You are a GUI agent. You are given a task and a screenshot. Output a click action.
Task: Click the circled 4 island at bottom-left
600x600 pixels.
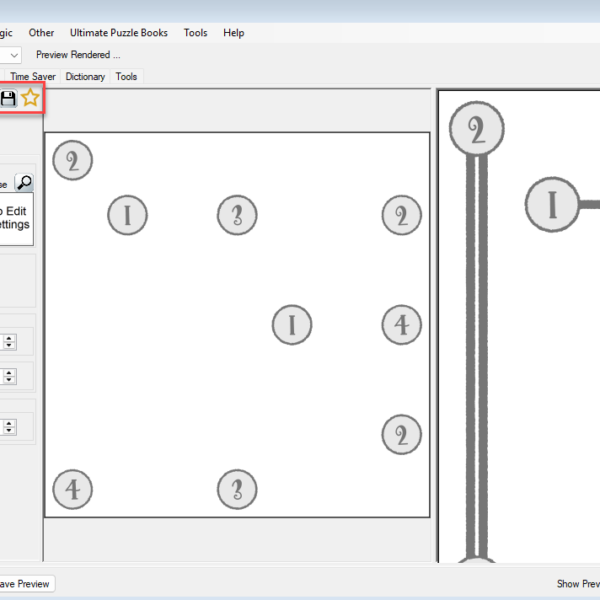coord(72,490)
